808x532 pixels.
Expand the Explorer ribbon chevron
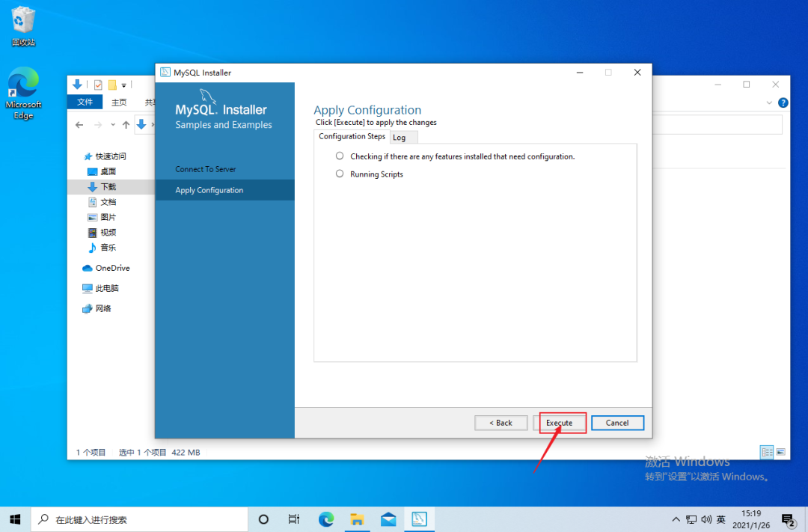click(769, 103)
